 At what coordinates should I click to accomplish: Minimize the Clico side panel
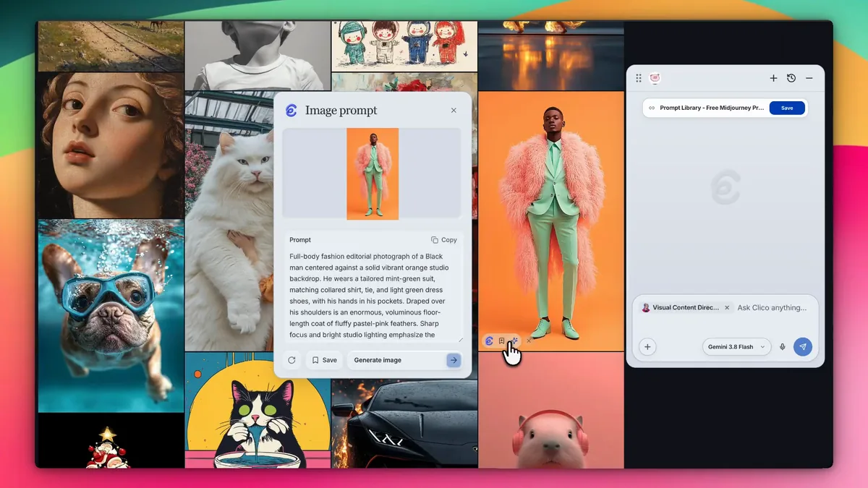809,78
